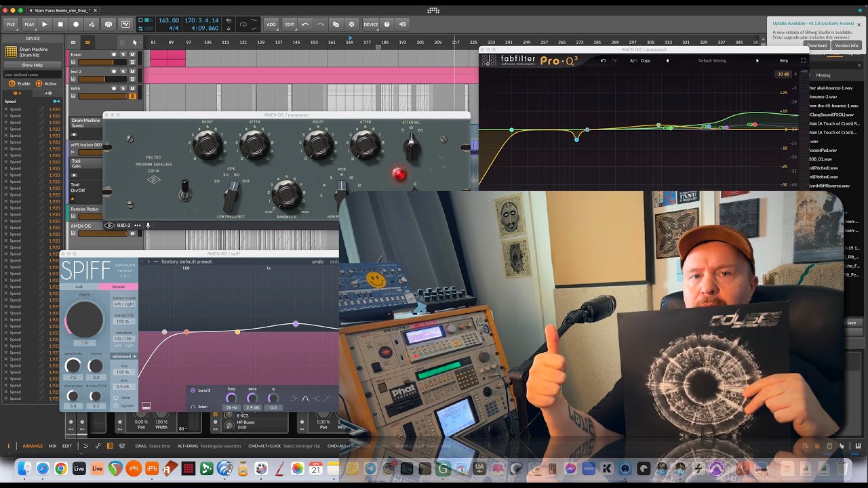Click Download in update notification

click(816, 45)
